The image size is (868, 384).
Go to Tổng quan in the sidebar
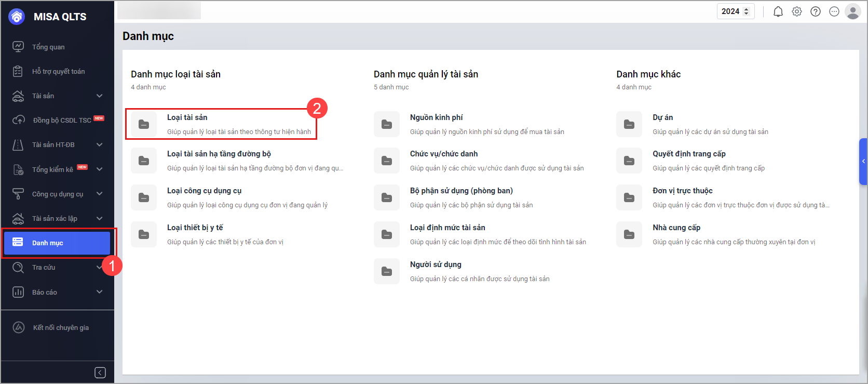click(x=57, y=47)
